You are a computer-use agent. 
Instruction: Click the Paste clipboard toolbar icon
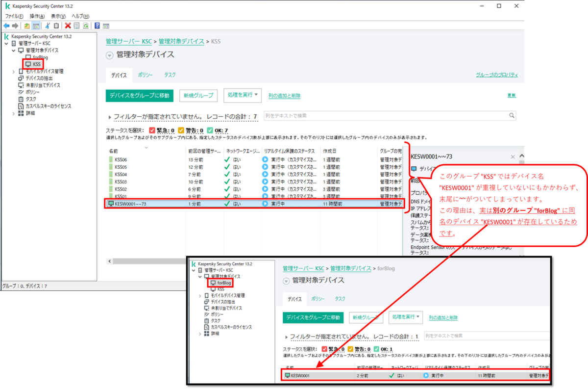(56, 26)
